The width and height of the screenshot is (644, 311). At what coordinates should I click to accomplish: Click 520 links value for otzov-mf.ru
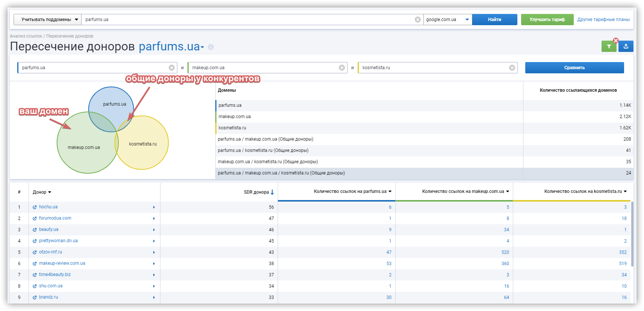click(x=505, y=252)
